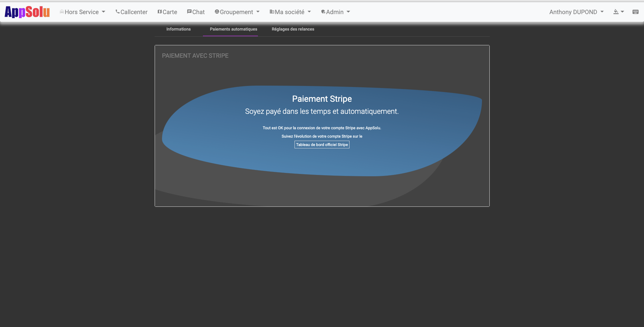Image resolution: width=644 pixels, height=327 pixels.
Task: Expand the Groupement menu
Action: pos(237,12)
